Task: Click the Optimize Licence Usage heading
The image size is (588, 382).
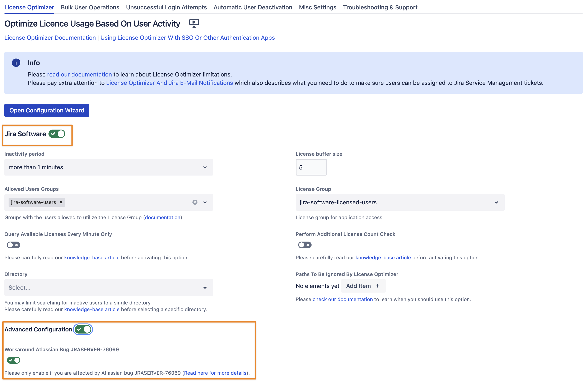Action: (x=92, y=24)
